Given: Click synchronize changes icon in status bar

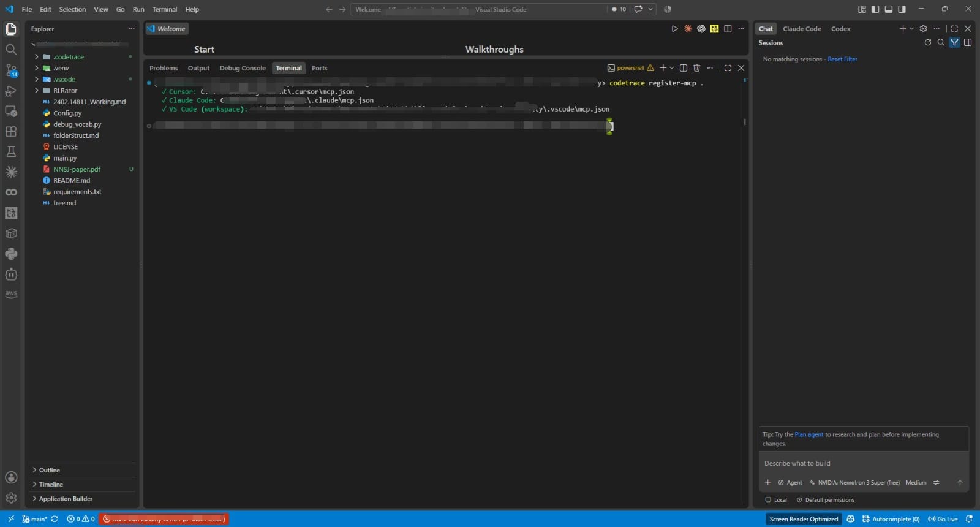Looking at the screenshot, I should click(55, 519).
